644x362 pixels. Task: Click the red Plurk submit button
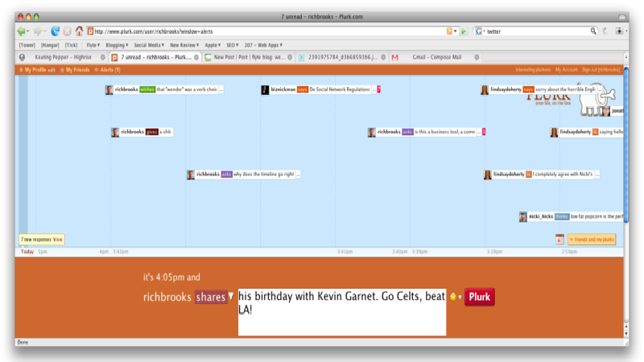point(479,297)
